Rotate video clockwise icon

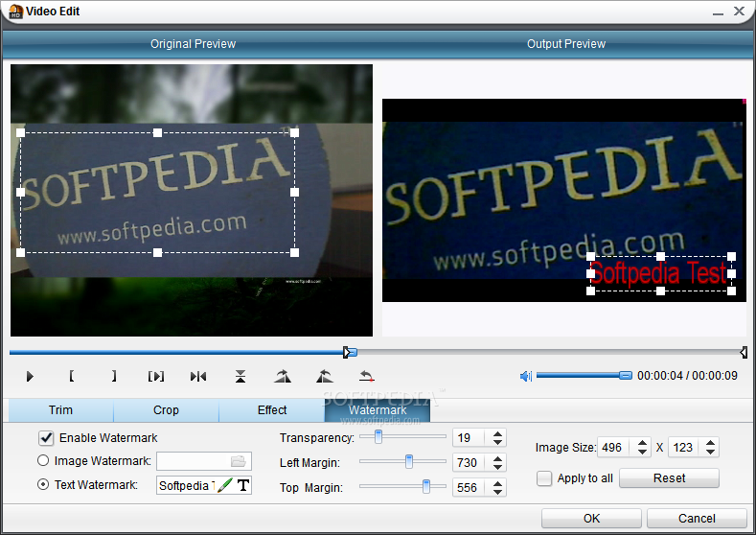[283, 376]
